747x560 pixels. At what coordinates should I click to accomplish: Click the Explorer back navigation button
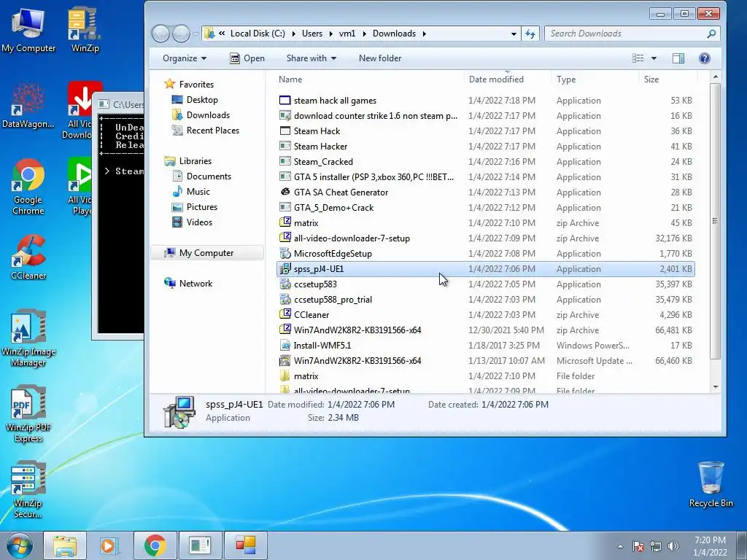[x=161, y=34]
